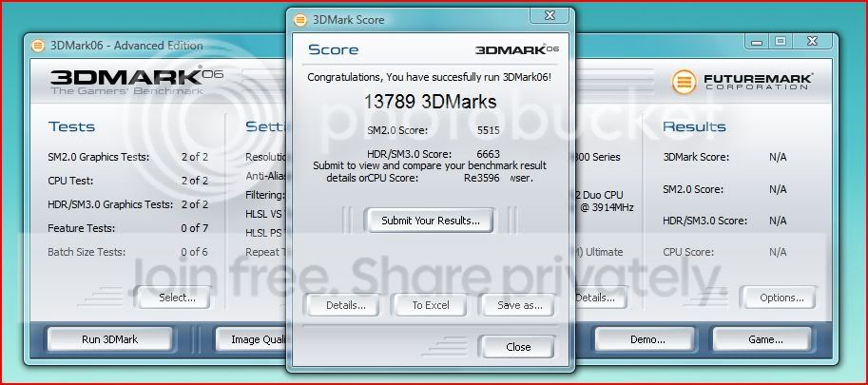
Task: Start benchmark with Run 3DMark button
Action: point(109,339)
